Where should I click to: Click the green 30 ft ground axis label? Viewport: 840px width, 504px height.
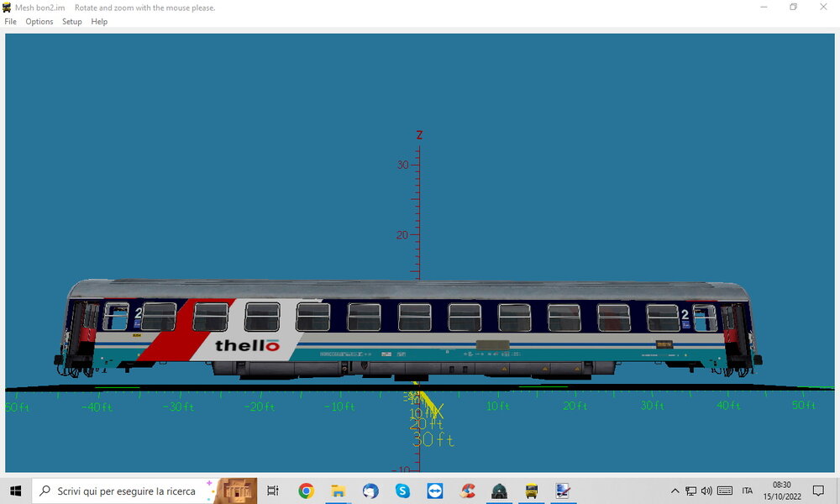tap(653, 406)
